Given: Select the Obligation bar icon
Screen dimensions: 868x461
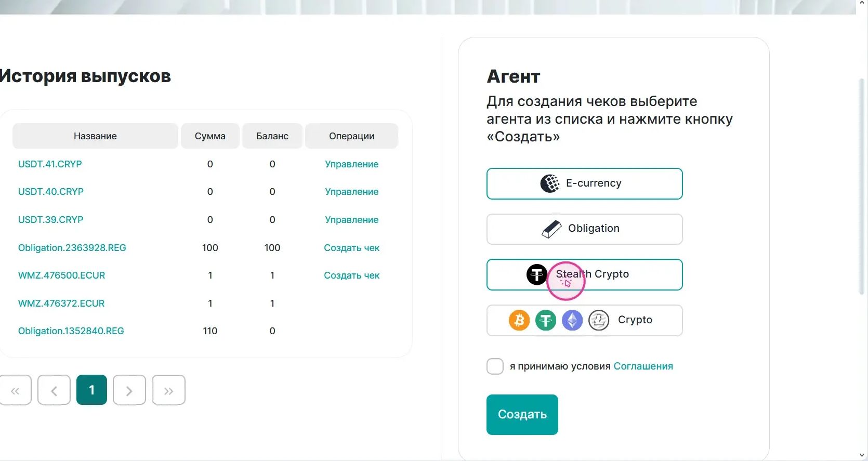Looking at the screenshot, I should [x=551, y=229].
